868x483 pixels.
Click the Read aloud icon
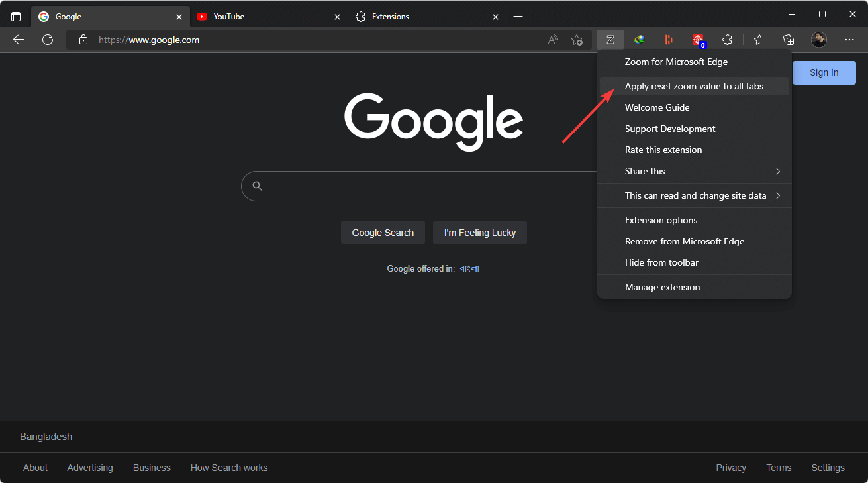553,40
